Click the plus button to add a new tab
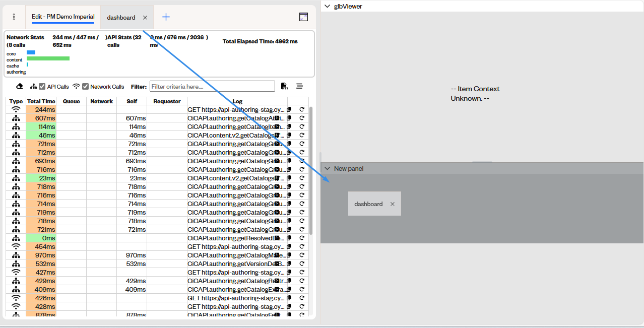The width and height of the screenshot is (644, 328). tap(166, 16)
